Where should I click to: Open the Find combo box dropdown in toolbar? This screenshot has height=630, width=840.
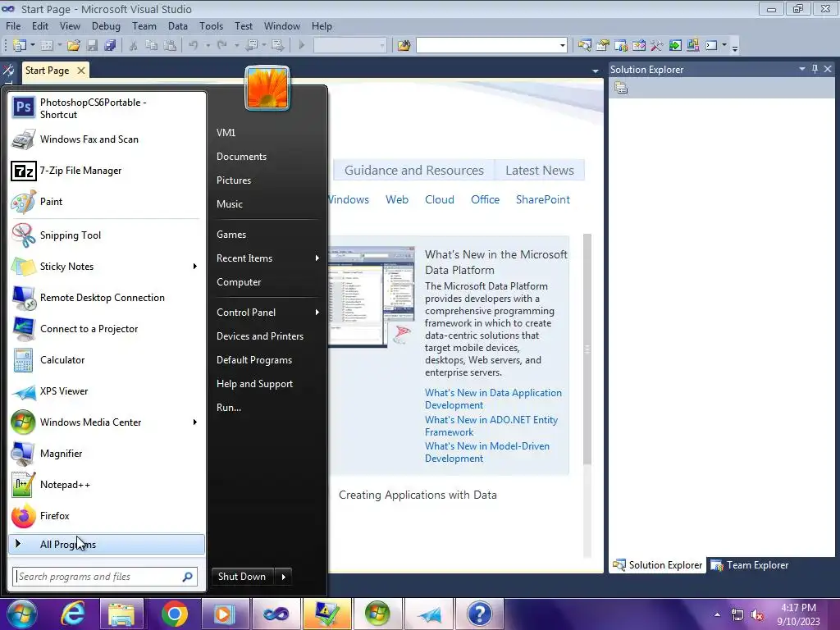(563, 46)
